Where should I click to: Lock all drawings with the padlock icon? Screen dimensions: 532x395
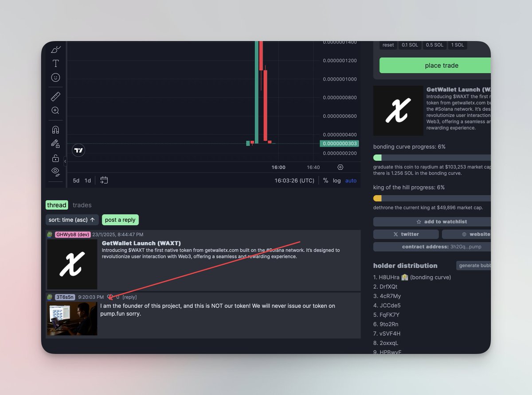point(55,158)
